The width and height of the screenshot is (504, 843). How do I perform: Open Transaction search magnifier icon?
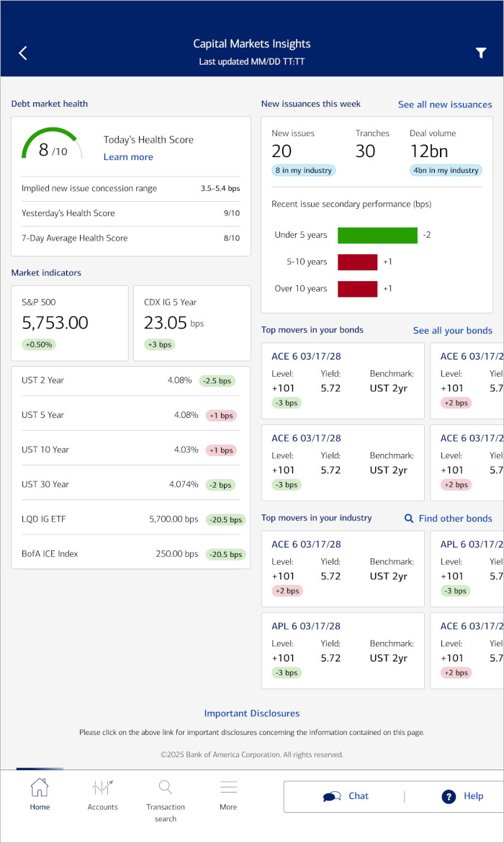click(166, 788)
